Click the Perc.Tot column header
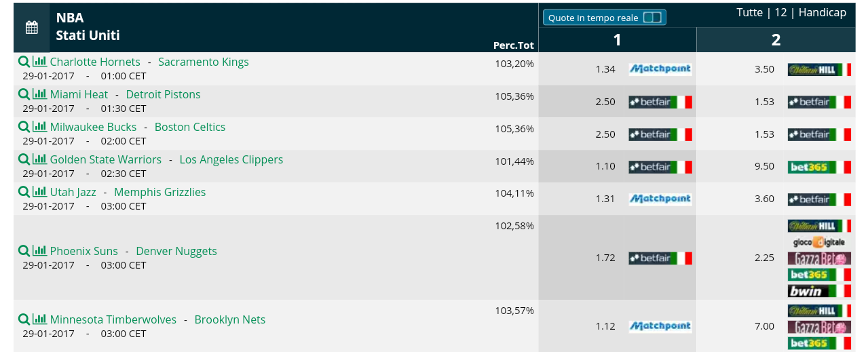Image resolution: width=868 pixels, height=352 pixels. tap(514, 45)
